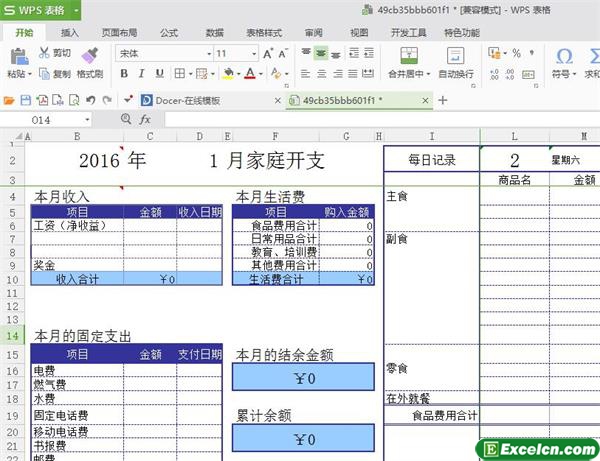This screenshot has width=600, height=461.
Task: Expand the borders dropdown arrow
Action: tap(190, 74)
